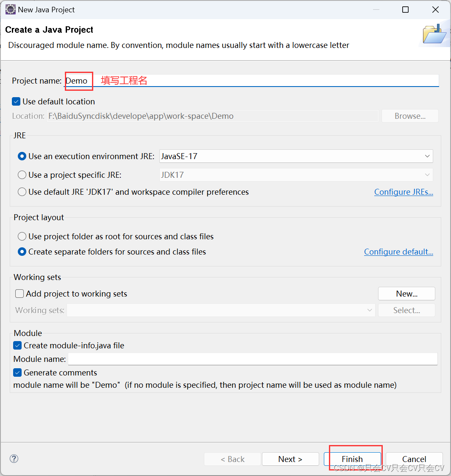451x476 pixels.
Task: Open the project specific JRE dropdown
Action: tap(427, 174)
